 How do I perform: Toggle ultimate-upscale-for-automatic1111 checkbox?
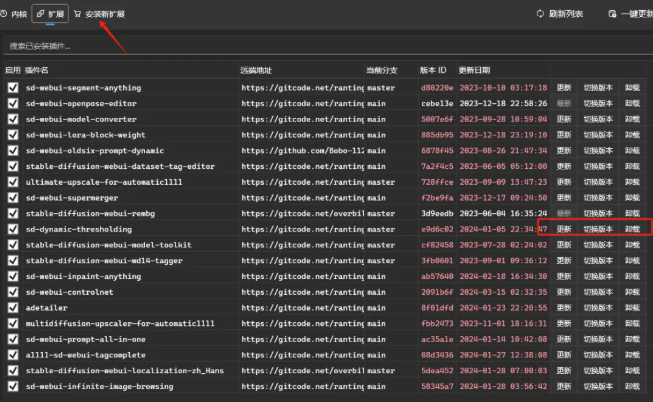(x=13, y=182)
